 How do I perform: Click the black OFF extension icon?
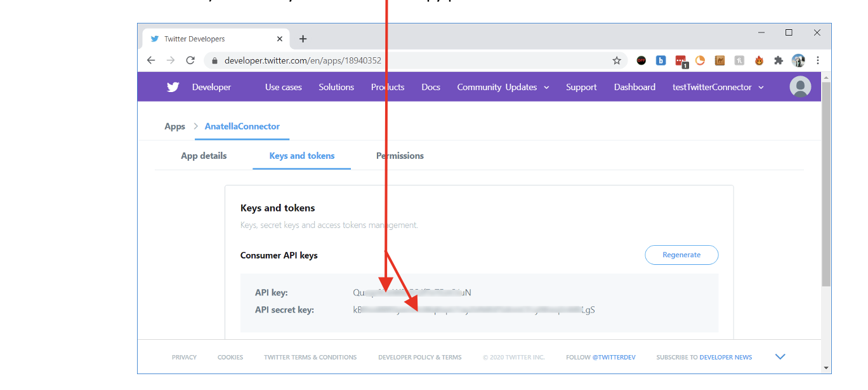[641, 60]
